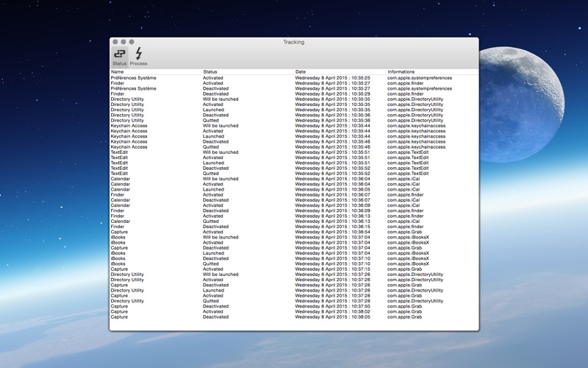Close the Tracking window

115,42
